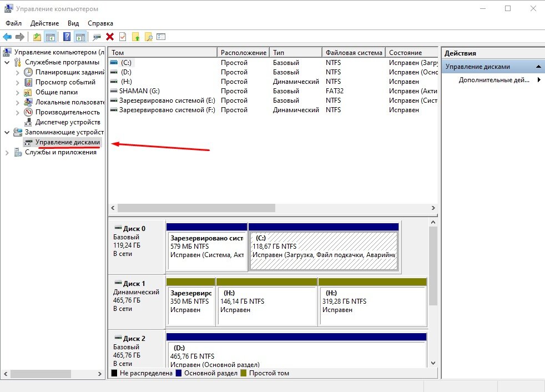The width and height of the screenshot is (545, 392).
Task: Sort by the Том column header
Action: pyautogui.click(x=163, y=53)
